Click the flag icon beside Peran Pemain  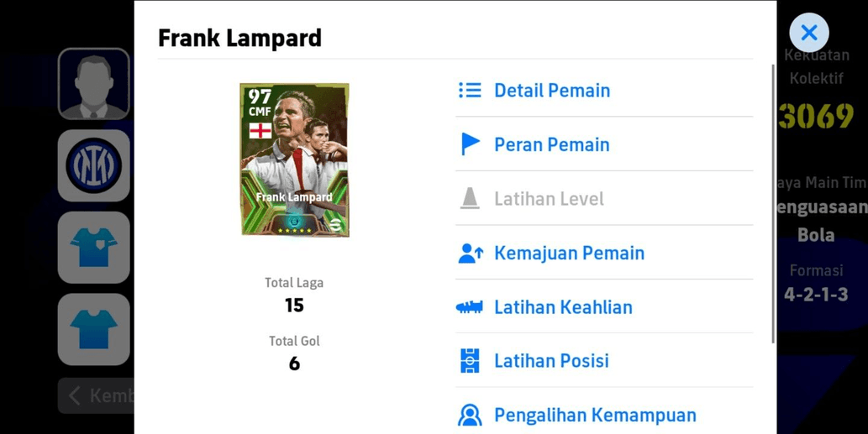(x=470, y=144)
